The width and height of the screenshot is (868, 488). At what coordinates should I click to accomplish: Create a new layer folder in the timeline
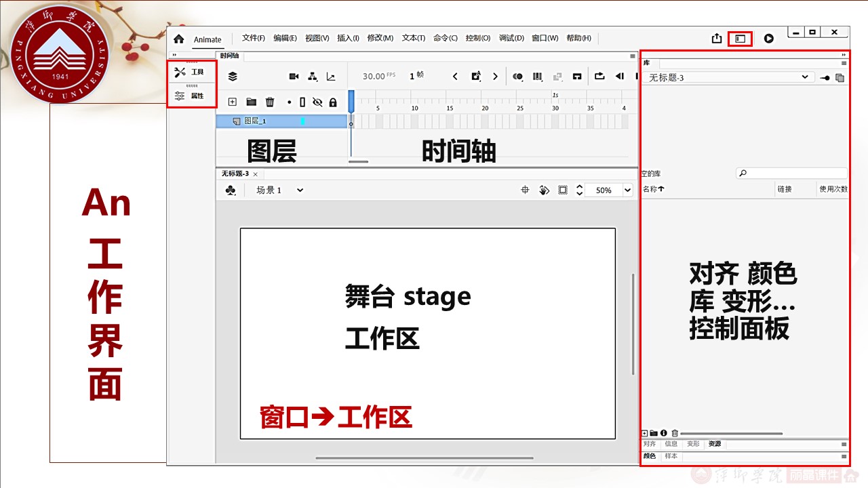[x=251, y=102]
